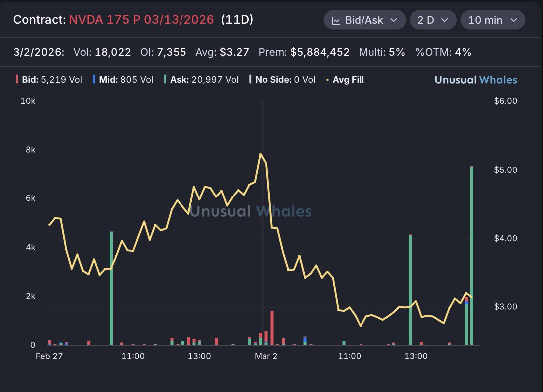Click the 3/2/2026 date label
Image resolution: width=543 pixels, height=392 pixels.
point(39,52)
